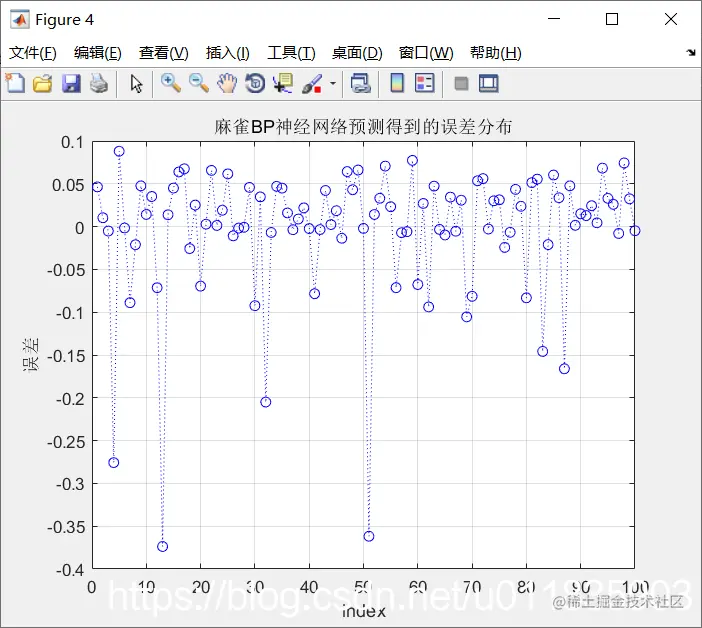This screenshot has height=628, width=702.
Task: Click the x-axis label index
Action: click(x=364, y=611)
